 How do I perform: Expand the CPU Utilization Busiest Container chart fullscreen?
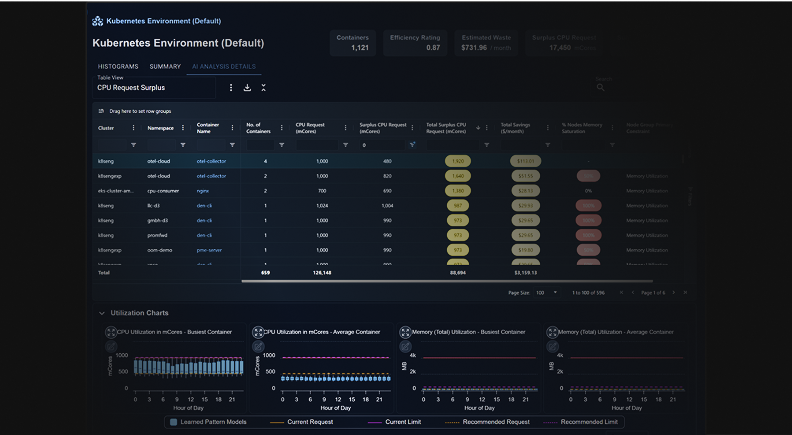pyautogui.click(x=111, y=332)
